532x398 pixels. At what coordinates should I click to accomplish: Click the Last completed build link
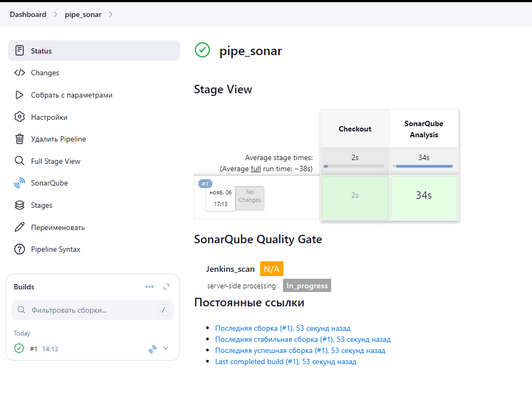[x=286, y=361]
